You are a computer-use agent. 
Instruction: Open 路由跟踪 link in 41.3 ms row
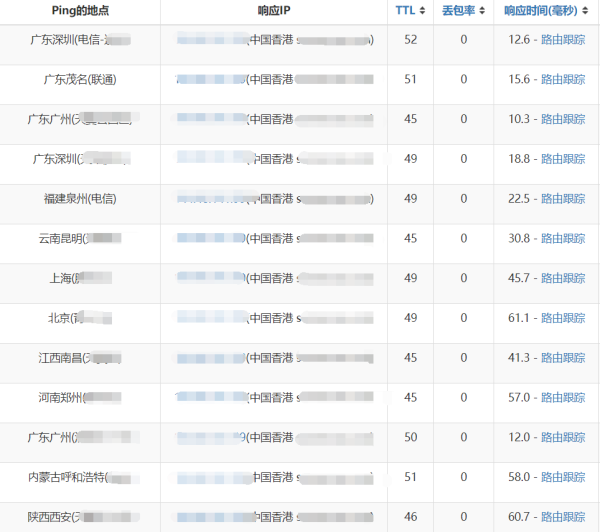point(563,358)
